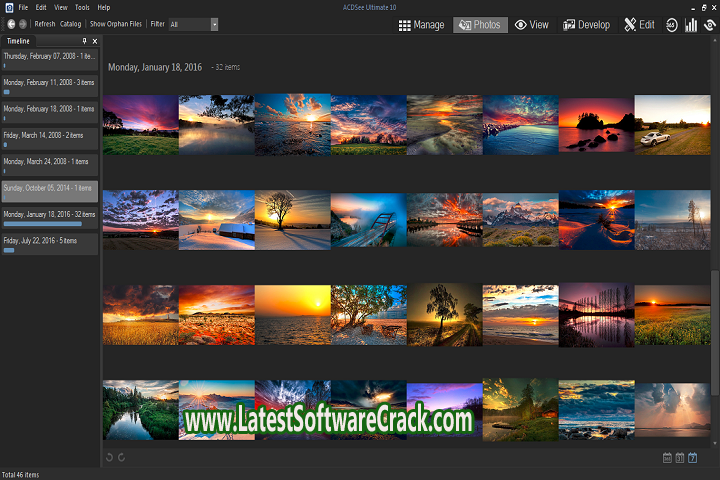Screen dimensions: 720x480
Task: Select golden wheat field sunset photo
Action: pos(141,315)
